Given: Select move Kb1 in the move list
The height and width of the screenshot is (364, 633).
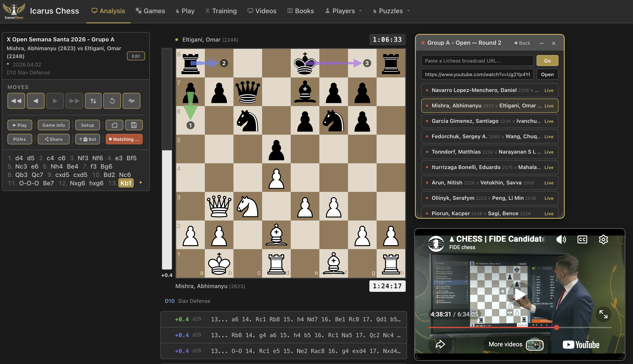Looking at the screenshot, I should pyautogui.click(x=126, y=183).
